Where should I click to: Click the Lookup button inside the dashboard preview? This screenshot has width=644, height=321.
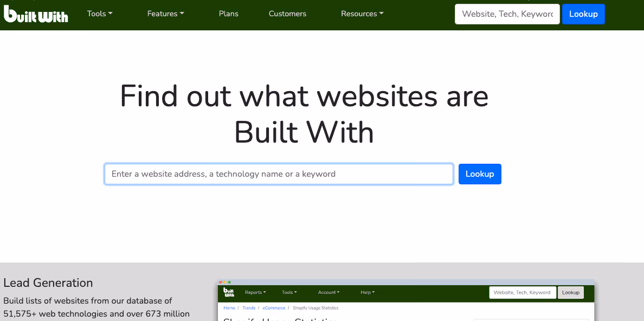(570, 292)
